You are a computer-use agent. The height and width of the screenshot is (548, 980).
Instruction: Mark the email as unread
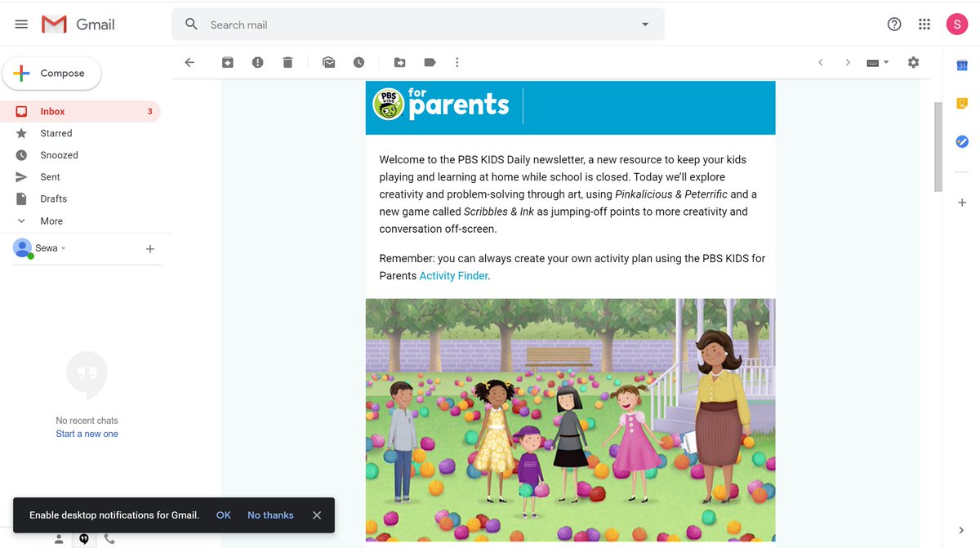pyautogui.click(x=329, y=62)
